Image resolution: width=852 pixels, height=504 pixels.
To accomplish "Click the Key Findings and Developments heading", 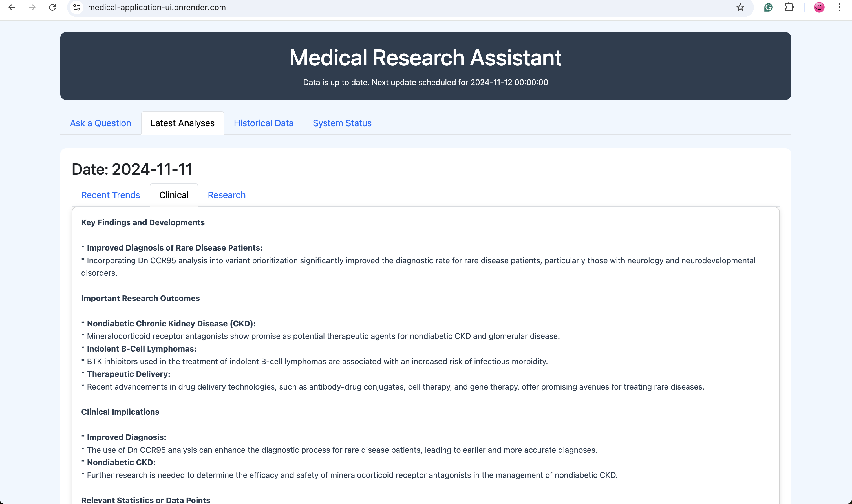I will [143, 222].
